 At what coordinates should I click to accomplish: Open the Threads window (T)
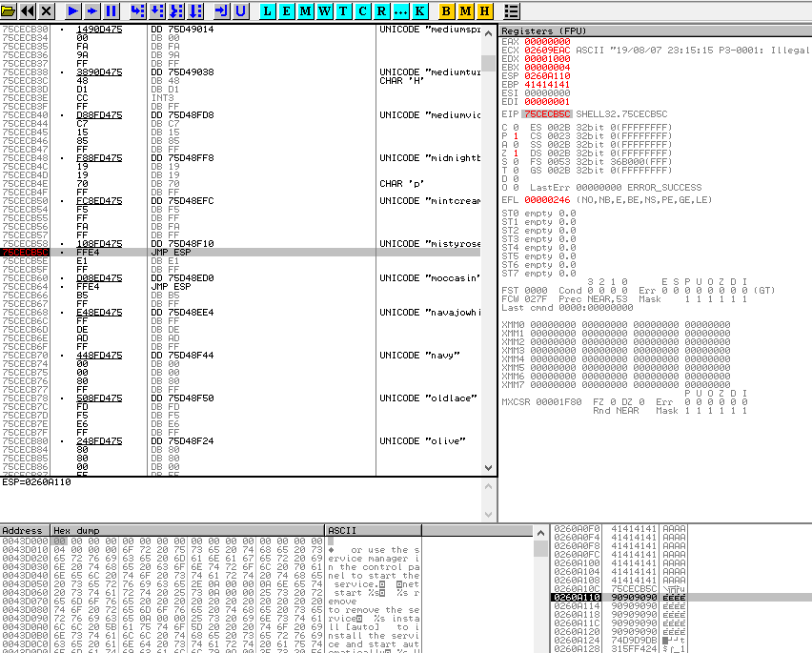[x=343, y=10]
